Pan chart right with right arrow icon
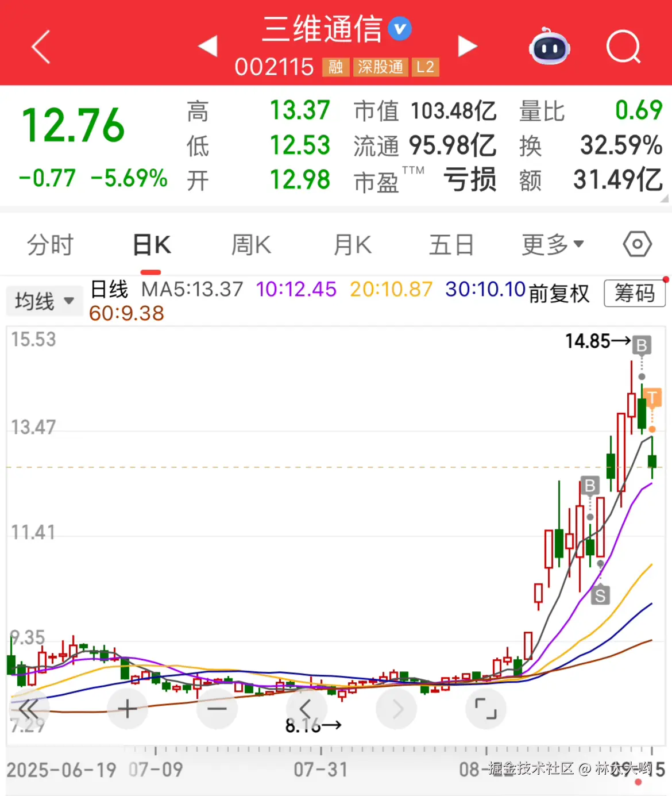The height and width of the screenshot is (796, 672). pyautogui.click(x=396, y=709)
